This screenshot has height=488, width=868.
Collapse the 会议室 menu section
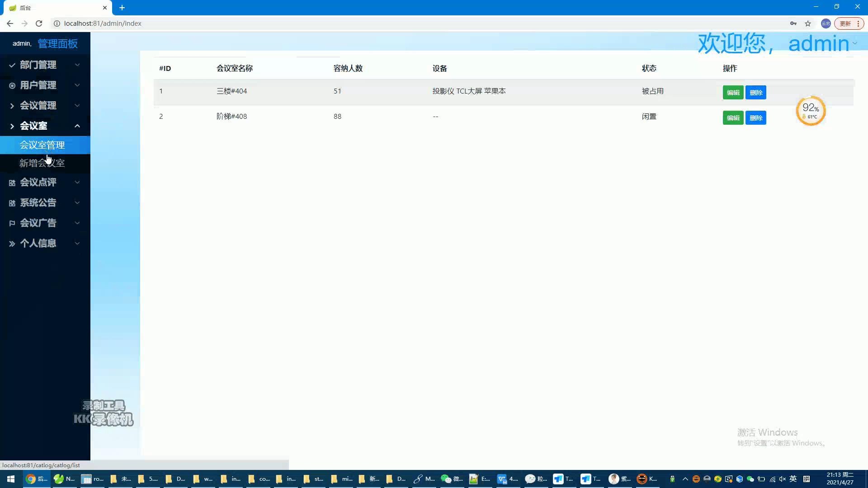(x=77, y=126)
